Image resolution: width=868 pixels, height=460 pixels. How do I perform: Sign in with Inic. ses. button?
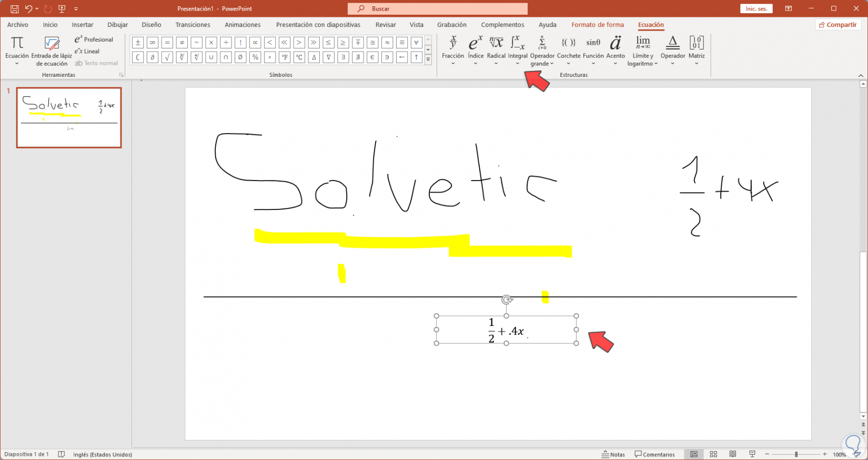click(756, 9)
